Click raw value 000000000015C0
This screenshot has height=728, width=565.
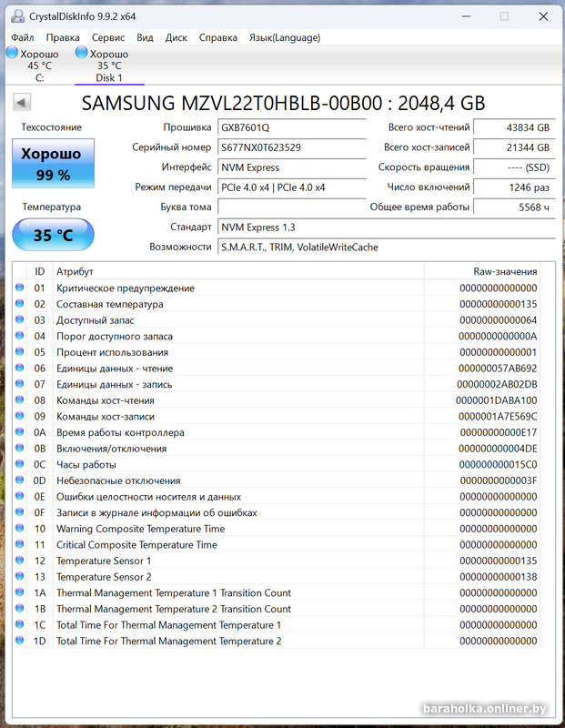(498, 464)
